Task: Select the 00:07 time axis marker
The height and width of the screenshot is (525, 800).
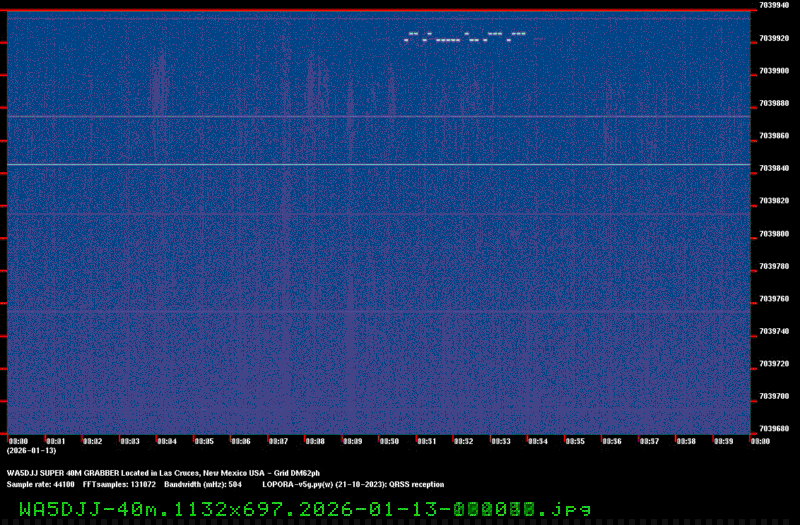Action: click(278, 440)
